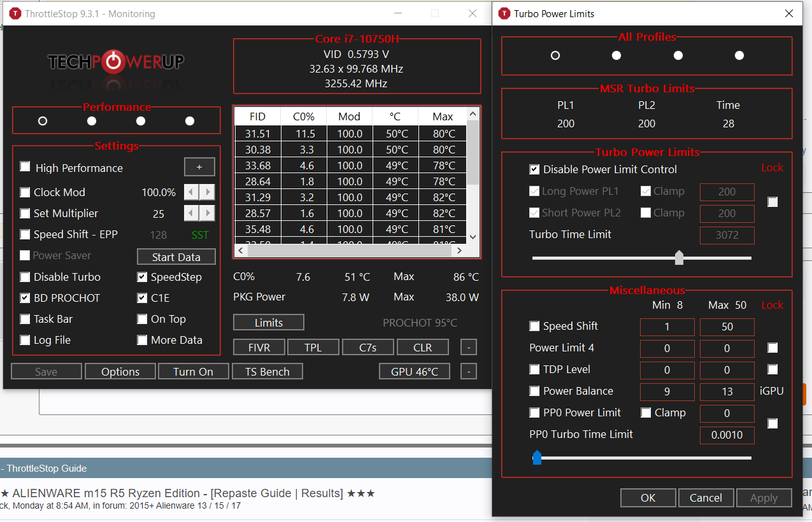Click the Speed Shift Max input field

tap(727, 327)
